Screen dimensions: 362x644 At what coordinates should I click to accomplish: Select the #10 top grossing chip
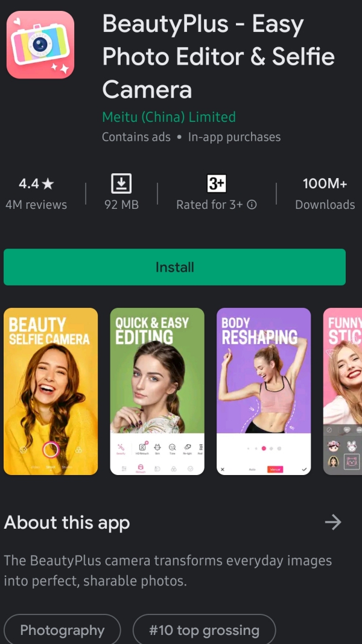[x=204, y=630]
